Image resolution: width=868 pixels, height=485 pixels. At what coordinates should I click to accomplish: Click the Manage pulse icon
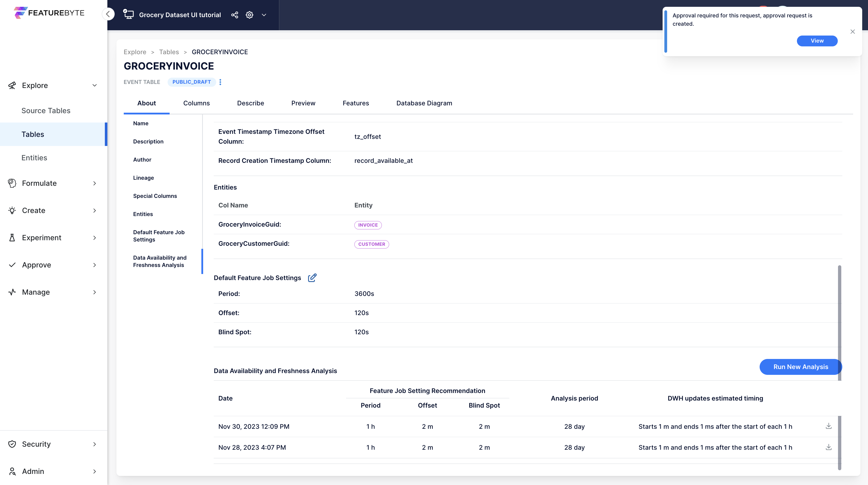coord(12,292)
